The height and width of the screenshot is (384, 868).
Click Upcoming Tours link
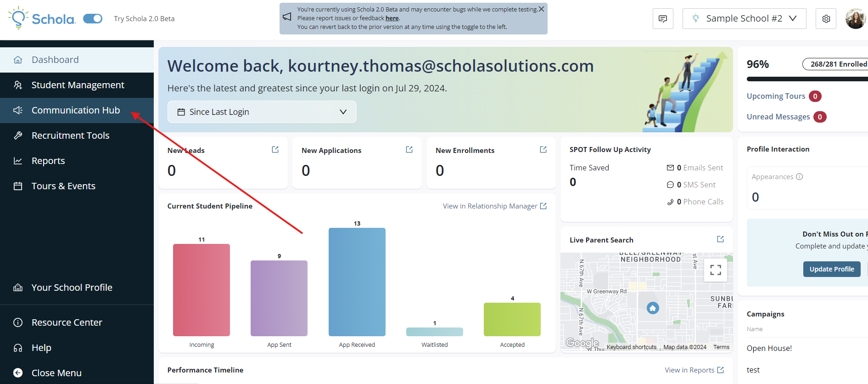(x=776, y=96)
